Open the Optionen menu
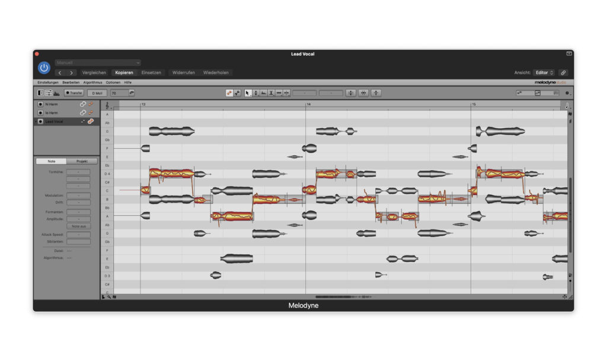 pos(113,82)
